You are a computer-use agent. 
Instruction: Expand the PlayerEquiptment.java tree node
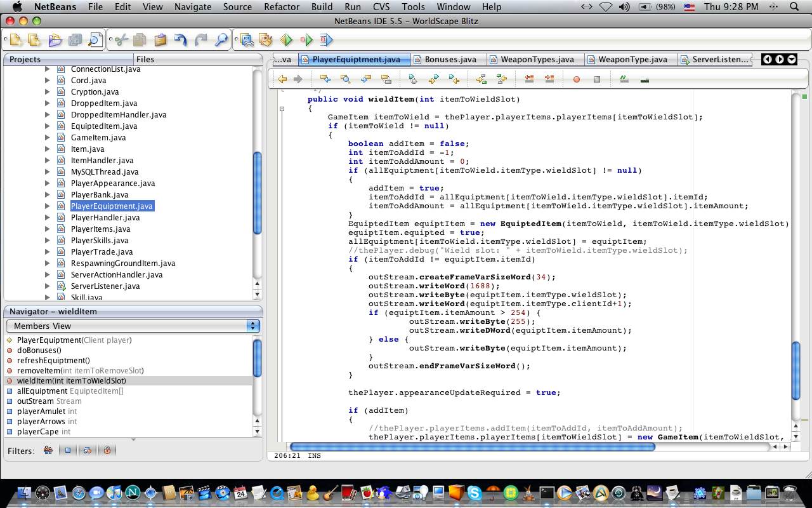pos(47,206)
